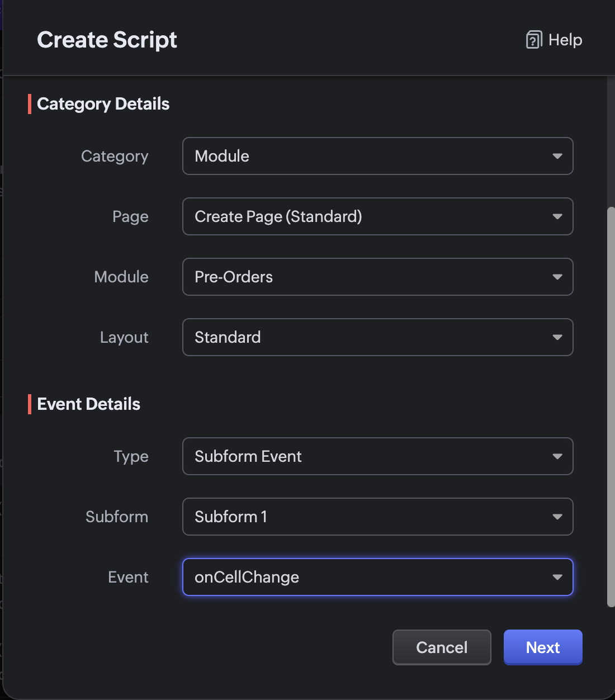Click the Layout dropdown caret arrow
Screen dimensions: 615x700
point(557,337)
